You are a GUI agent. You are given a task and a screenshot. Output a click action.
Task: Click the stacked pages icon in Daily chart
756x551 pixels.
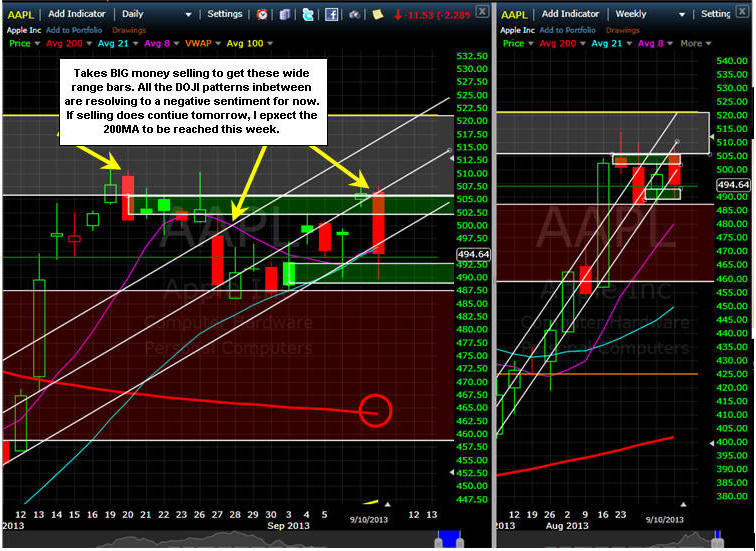(285, 14)
